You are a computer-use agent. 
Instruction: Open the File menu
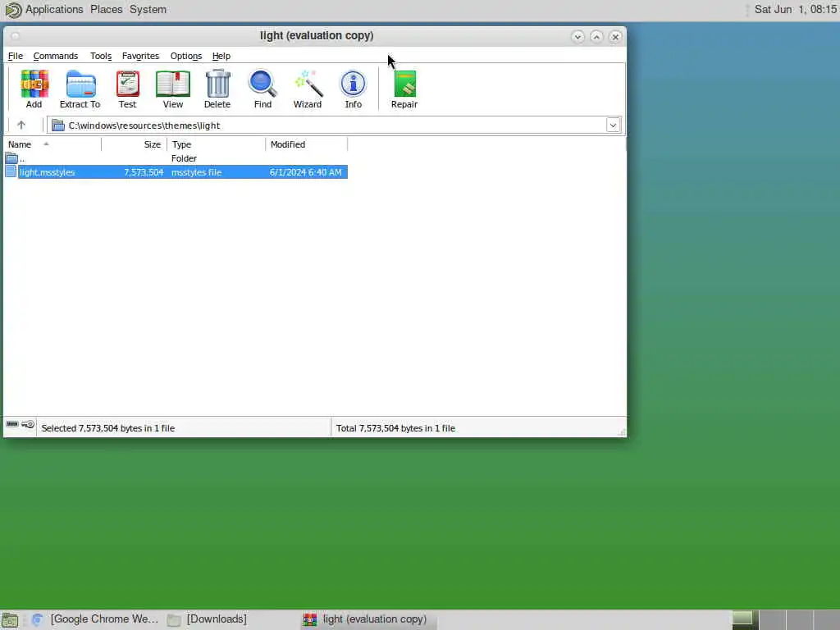click(15, 56)
